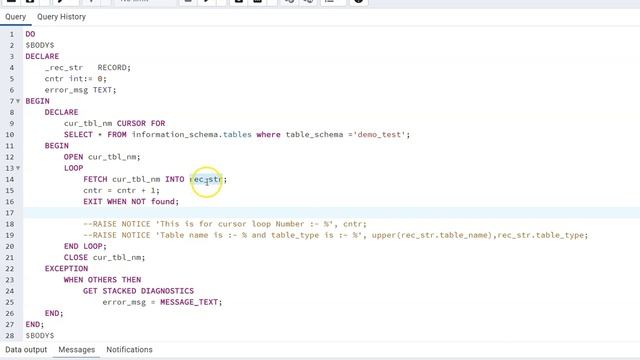This screenshot has width=640, height=360.
Task: Click the EXCEPTION keyword
Action: click(x=66, y=269)
